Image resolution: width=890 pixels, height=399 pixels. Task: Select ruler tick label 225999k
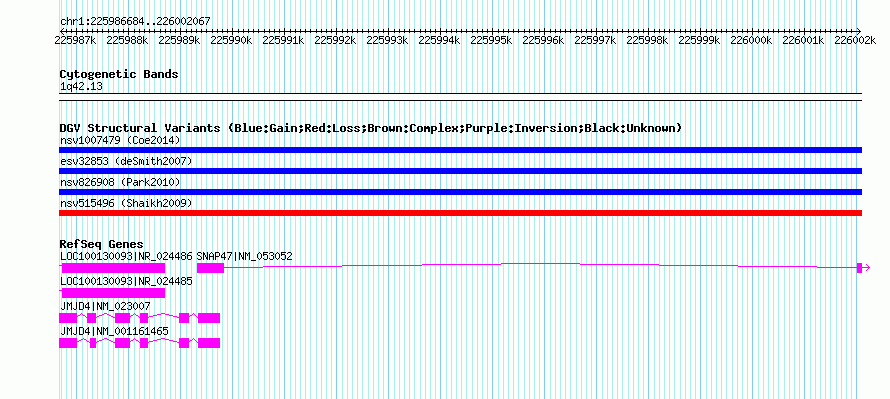pos(699,40)
